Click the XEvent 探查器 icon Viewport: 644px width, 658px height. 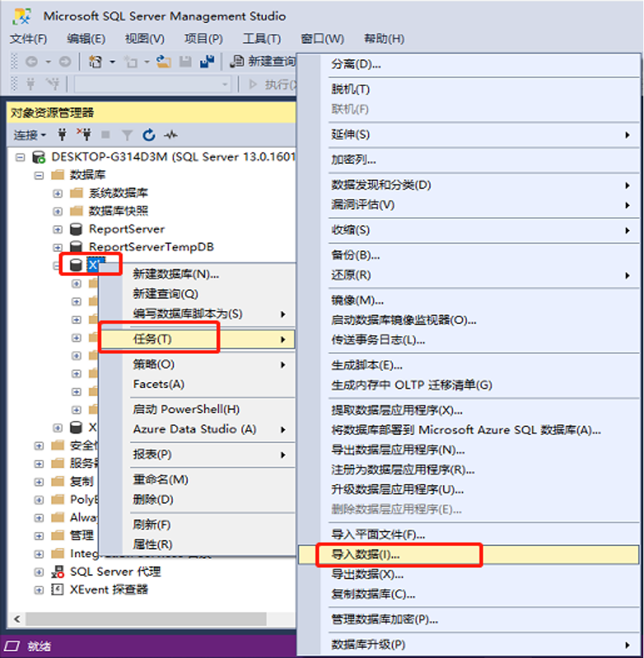click(x=58, y=590)
